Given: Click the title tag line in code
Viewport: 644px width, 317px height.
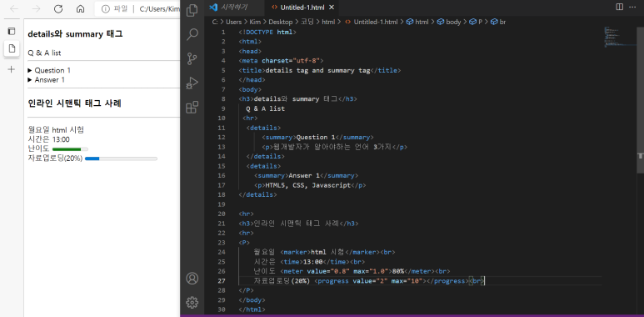Looking at the screenshot, I should pyautogui.click(x=320, y=70).
